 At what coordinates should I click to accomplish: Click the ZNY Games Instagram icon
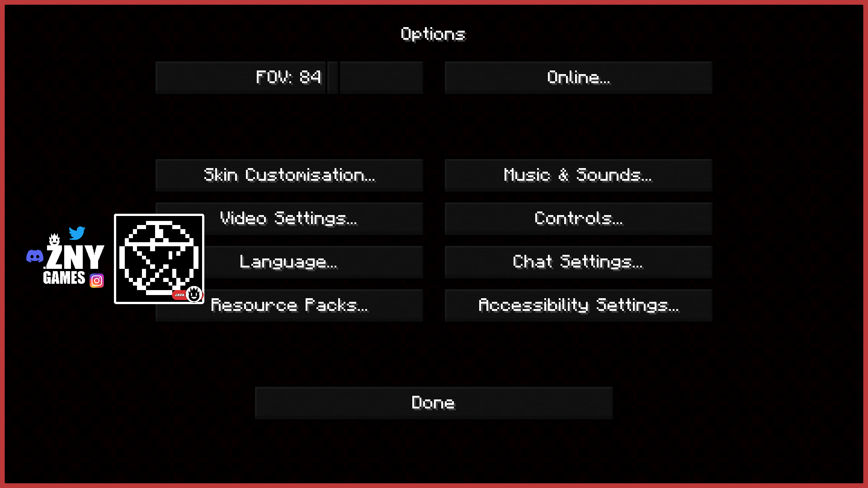[x=97, y=280]
